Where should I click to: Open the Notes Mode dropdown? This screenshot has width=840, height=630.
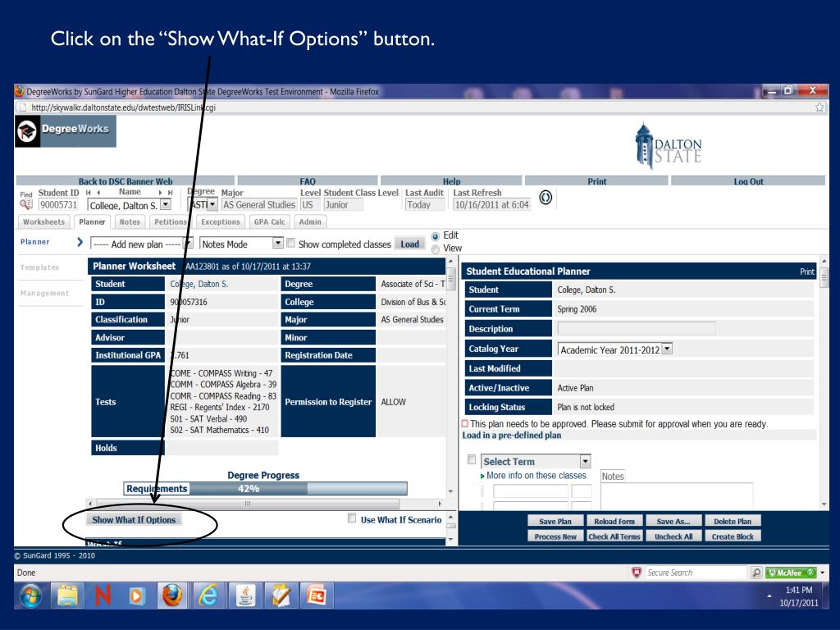(x=277, y=243)
